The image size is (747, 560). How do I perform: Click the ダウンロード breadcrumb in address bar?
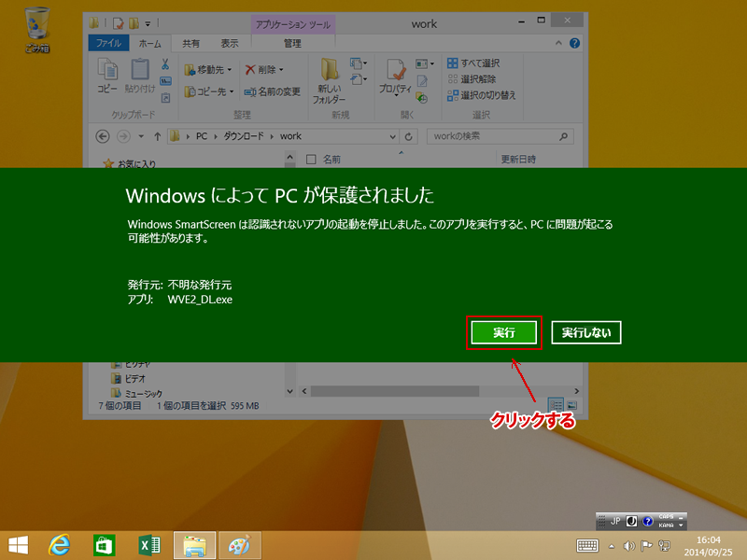244,136
